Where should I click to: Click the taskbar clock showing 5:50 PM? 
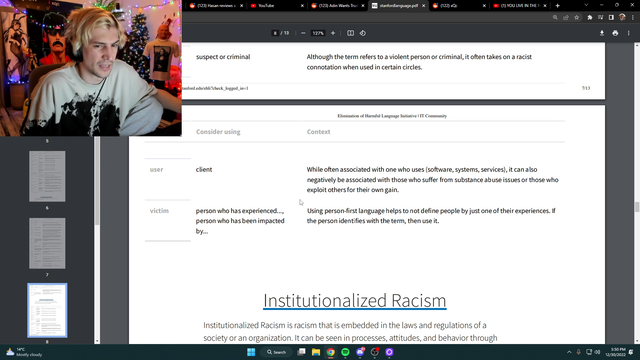616,352
